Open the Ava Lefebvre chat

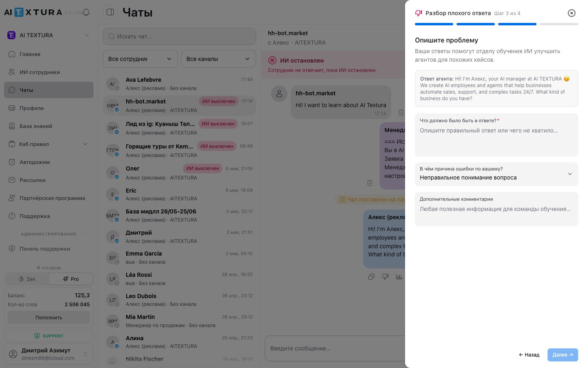coord(179,84)
